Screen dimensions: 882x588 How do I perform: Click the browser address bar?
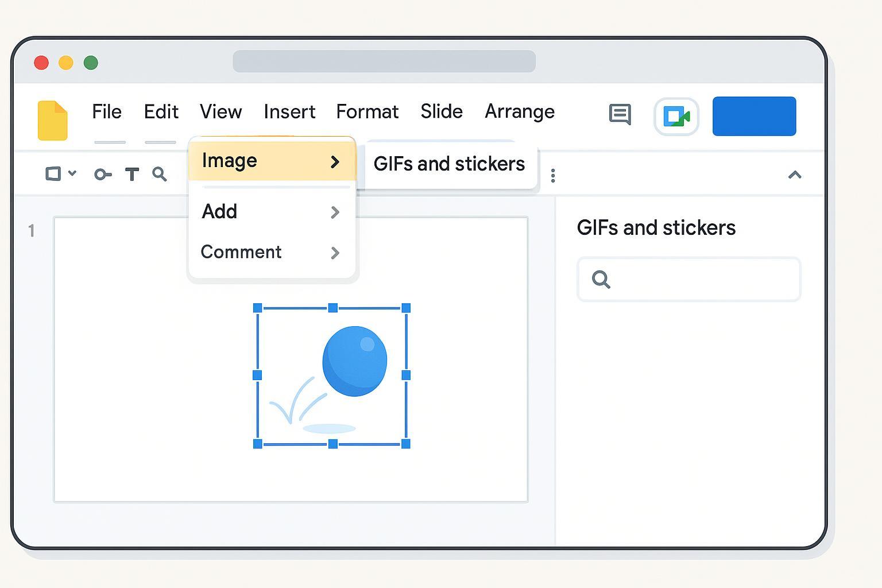pos(384,61)
